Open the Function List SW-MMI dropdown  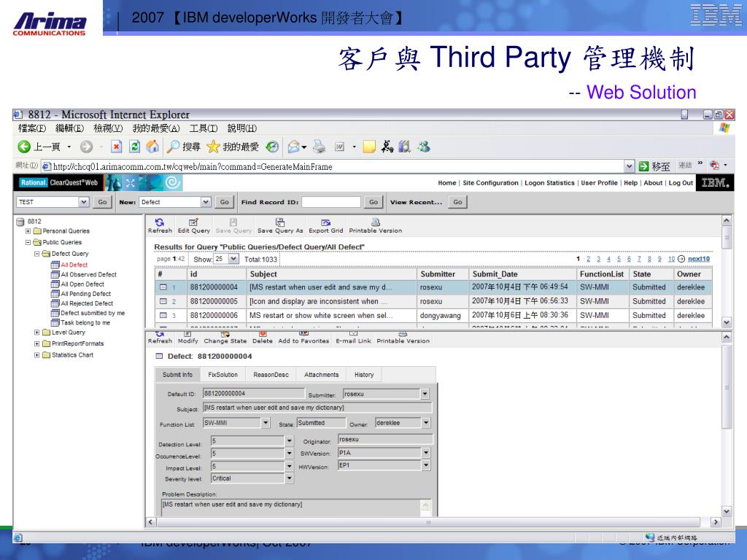click(266, 423)
